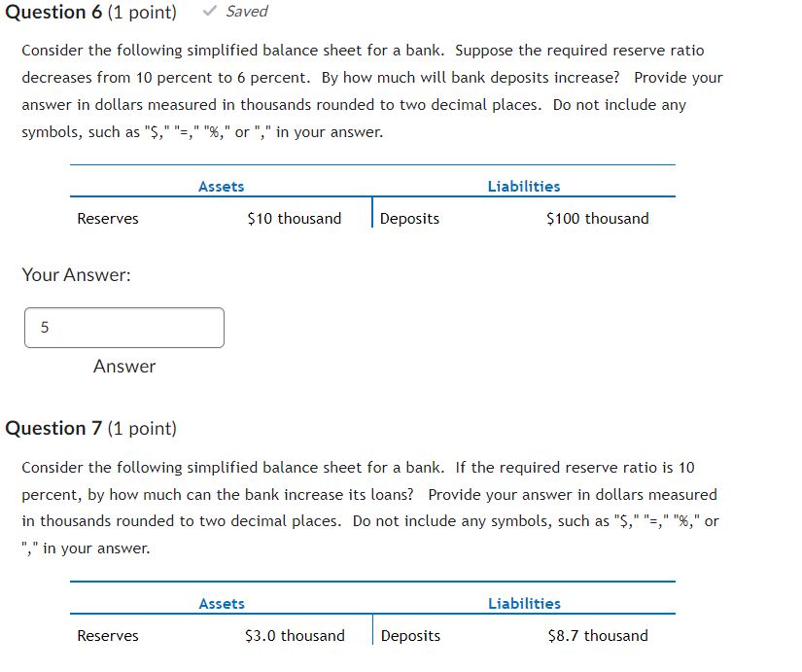Click the Reserves label in Question 7 table
The height and width of the screenshot is (672, 802).
pyautogui.click(x=107, y=635)
